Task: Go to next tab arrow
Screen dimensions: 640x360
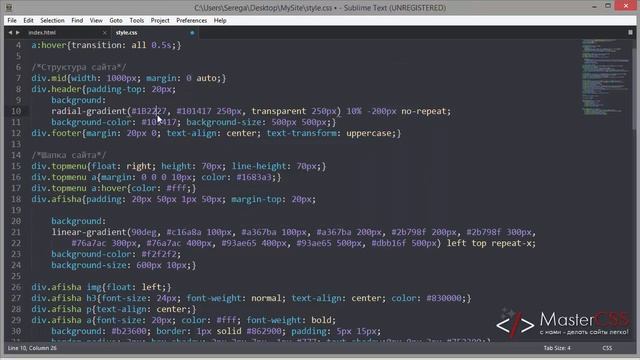Action: tap(18, 33)
